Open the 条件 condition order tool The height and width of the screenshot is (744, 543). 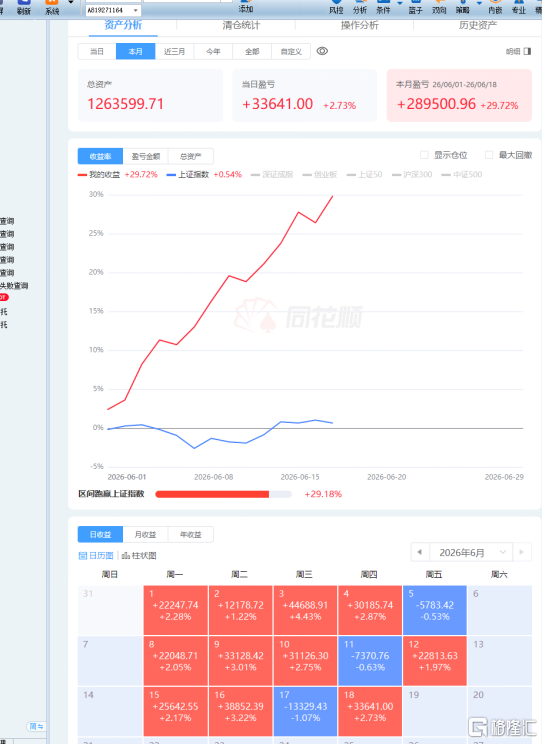tap(383, 7)
